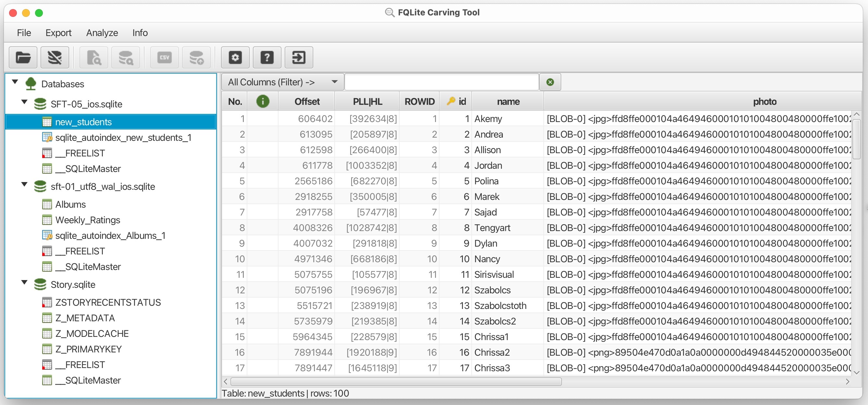The width and height of the screenshot is (868, 405).
Task: Open the file search icon
Action: point(93,57)
